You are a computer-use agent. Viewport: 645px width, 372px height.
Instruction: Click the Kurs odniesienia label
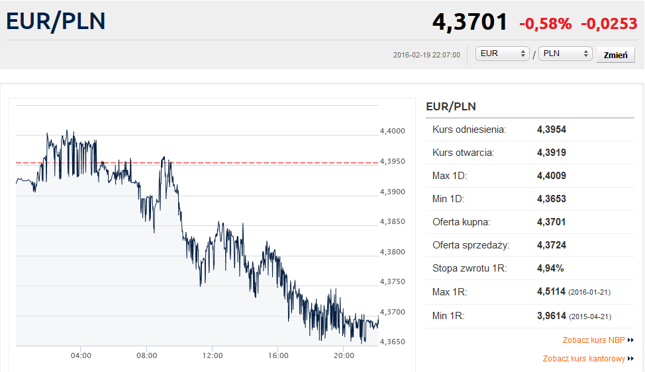pyautogui.click(x=469, y=130)
